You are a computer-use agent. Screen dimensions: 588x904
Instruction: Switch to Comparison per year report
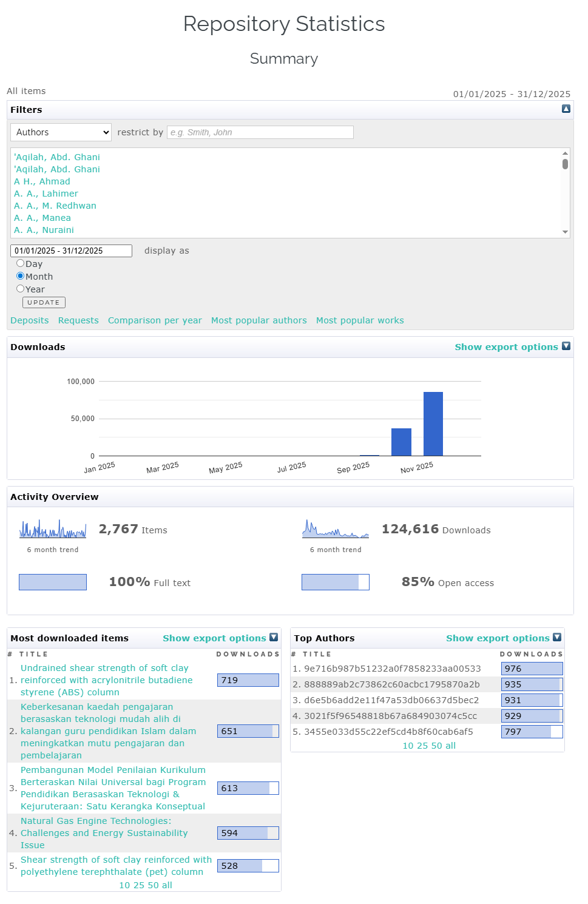155,320
